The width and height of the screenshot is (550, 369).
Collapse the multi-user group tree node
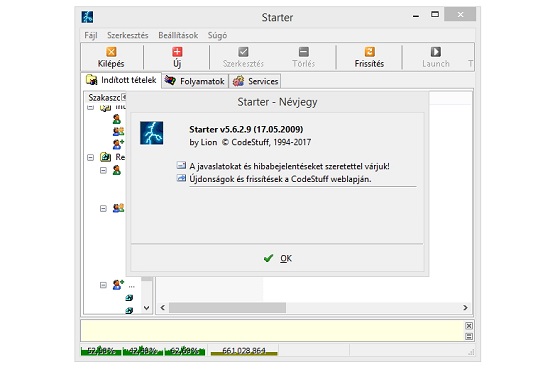pos(103,209)
